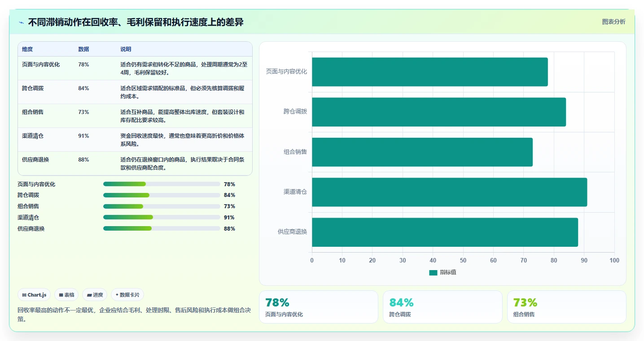The image size is (644, 341).
Task: Click the 数据卡片 tag chip
Action: click(x=127, y=295)
